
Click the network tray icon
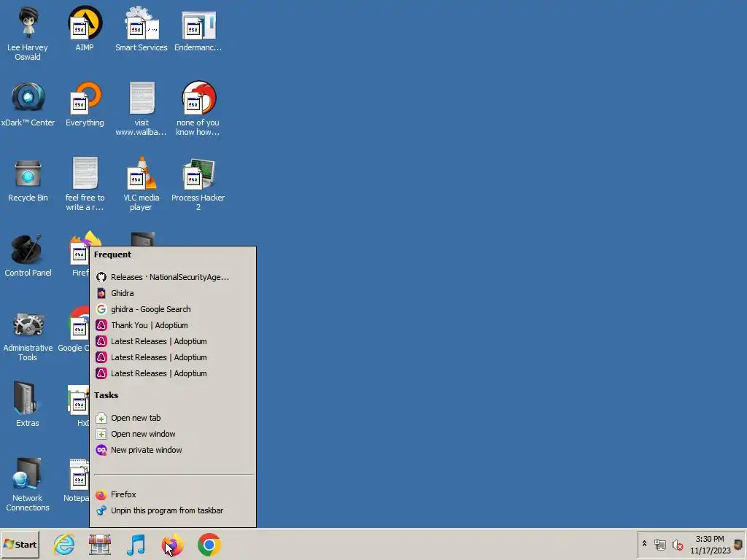point(659,544)
